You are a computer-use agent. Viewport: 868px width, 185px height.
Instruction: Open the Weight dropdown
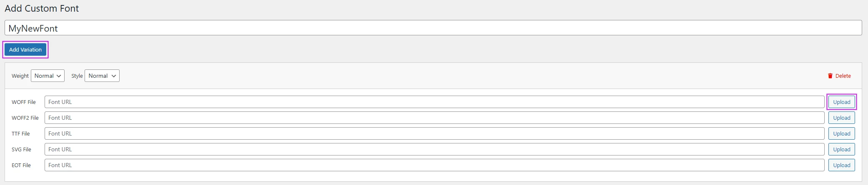pyautogui.click(x=48, y=76)
